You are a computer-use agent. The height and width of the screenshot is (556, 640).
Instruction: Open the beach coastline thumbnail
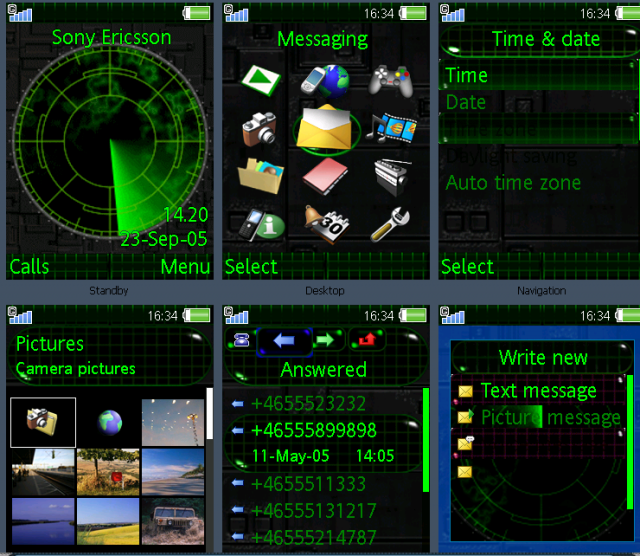click(x=173, y=471)
